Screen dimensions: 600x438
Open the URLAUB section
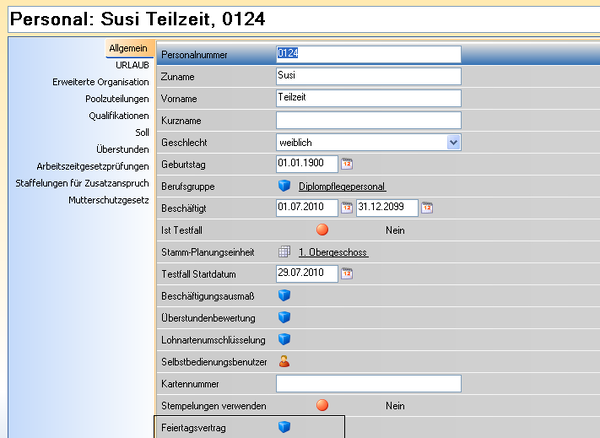coord(132,64)
